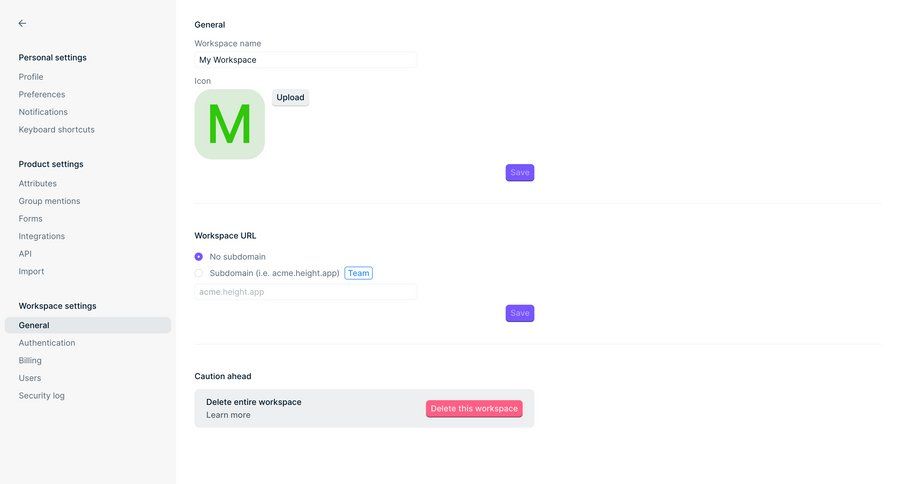The image size is (900, 484).
Task: Open the Profile settings page
Action: point(31,77)
